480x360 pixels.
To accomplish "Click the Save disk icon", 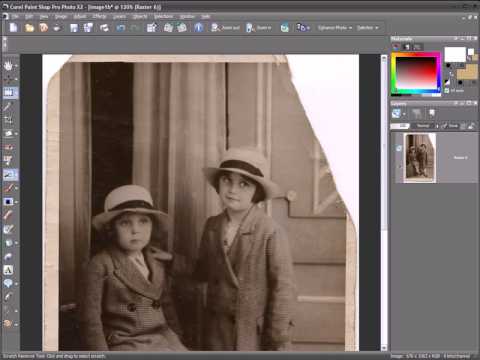I will [x=74, y=28].
